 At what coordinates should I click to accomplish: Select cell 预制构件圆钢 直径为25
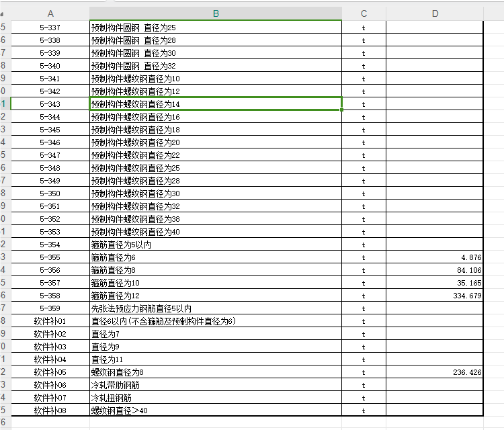(x=216, y=28)
